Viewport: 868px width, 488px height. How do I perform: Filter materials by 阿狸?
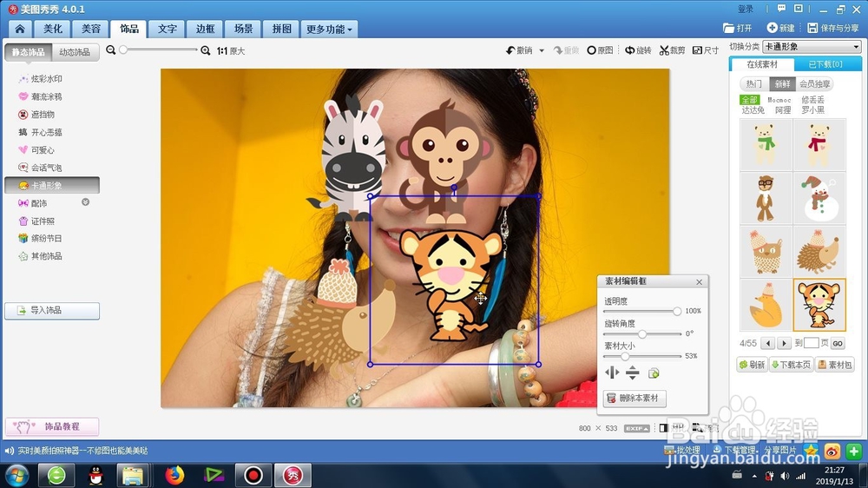tap(783, 110)
